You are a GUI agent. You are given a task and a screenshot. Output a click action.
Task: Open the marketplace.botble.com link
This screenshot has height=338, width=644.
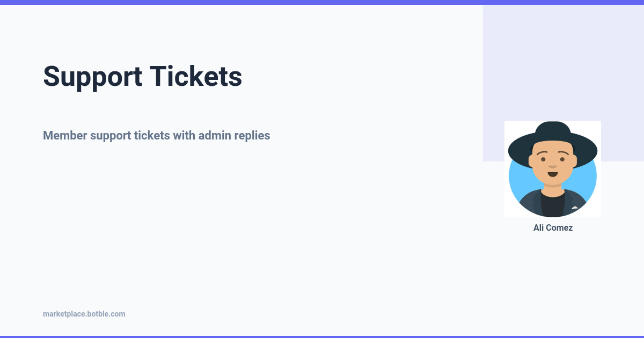(x=84, y=314)
